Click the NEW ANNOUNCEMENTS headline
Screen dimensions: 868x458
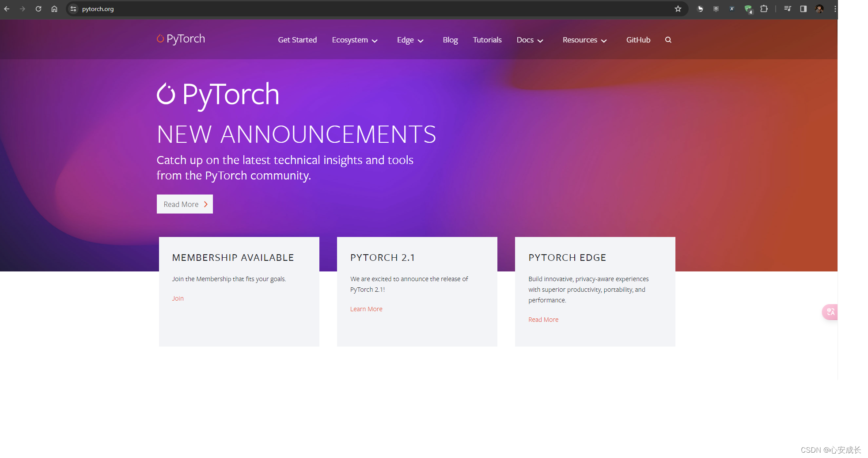(296, 134)
